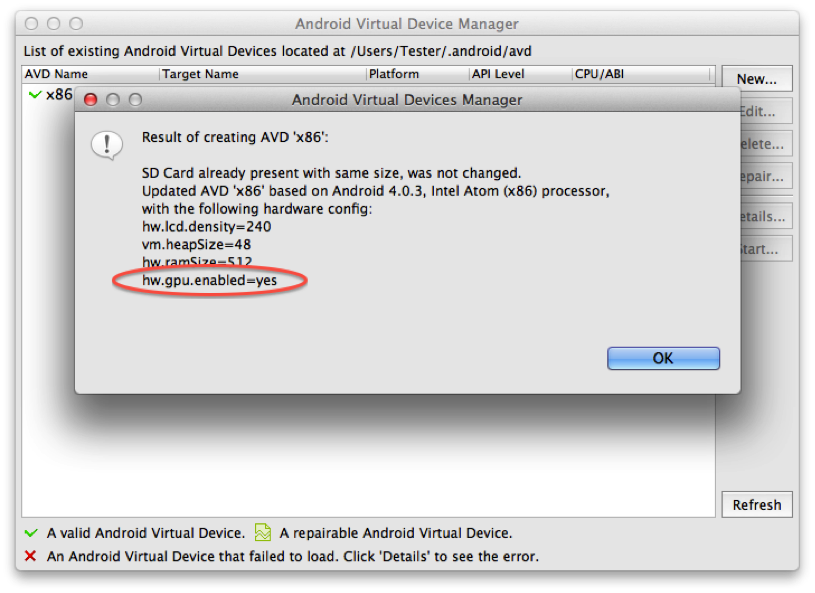Click the hw.gpu.enabled=yes text line
815x593 pixels.
[x=210, y=281]
